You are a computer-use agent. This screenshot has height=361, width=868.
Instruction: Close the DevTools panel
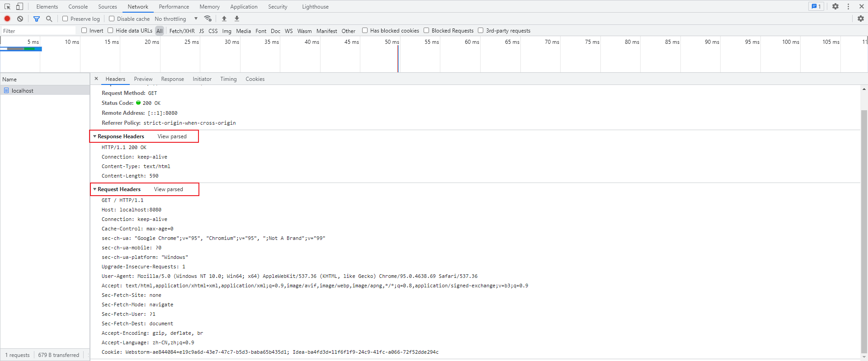point(862,6)
